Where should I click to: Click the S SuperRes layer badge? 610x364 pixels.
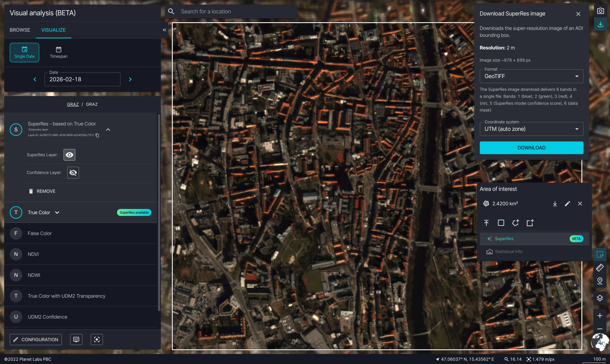click(16, 129)
